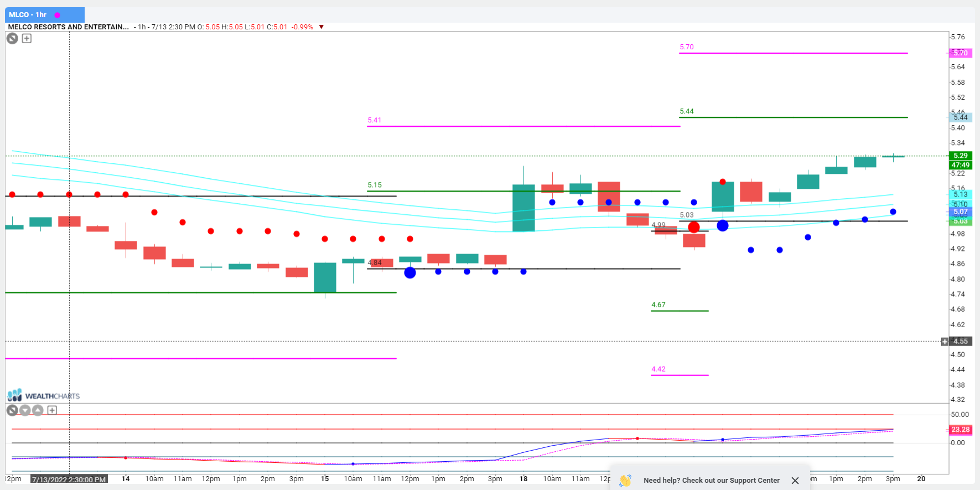Image resolution: width=980 pixels, height=490 pixels.
Task: Click the 4.42 magenta level label
Action: click(x=658, y=369)
